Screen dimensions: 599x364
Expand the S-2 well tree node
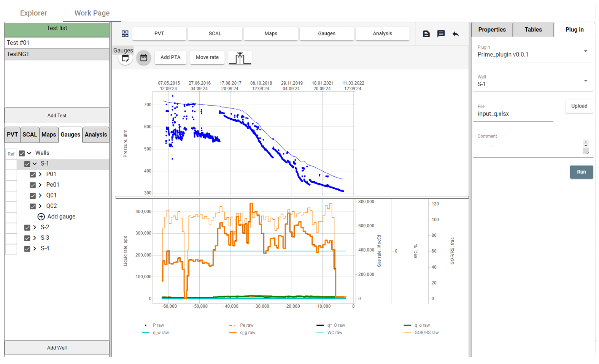coord(35,227)
